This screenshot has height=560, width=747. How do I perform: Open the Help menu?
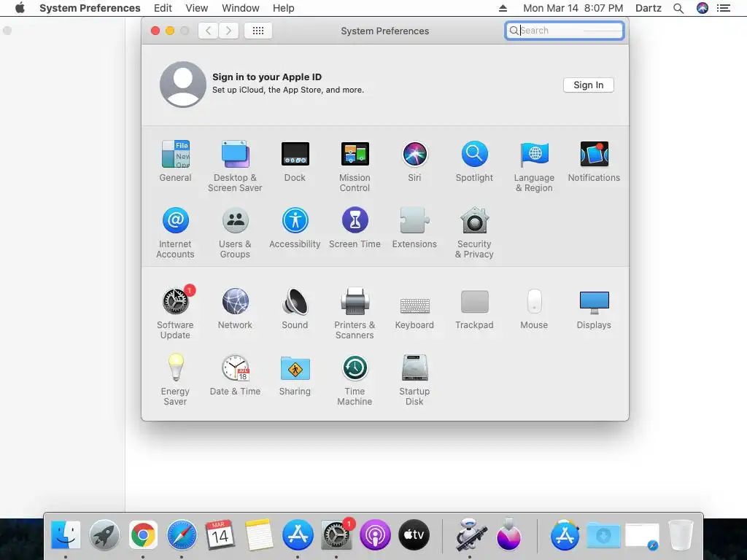[284, 8]
